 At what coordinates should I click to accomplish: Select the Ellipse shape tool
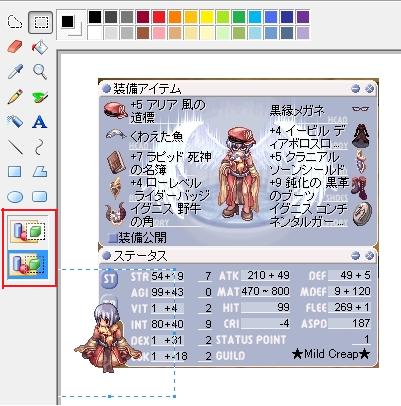tap(15, 197)
